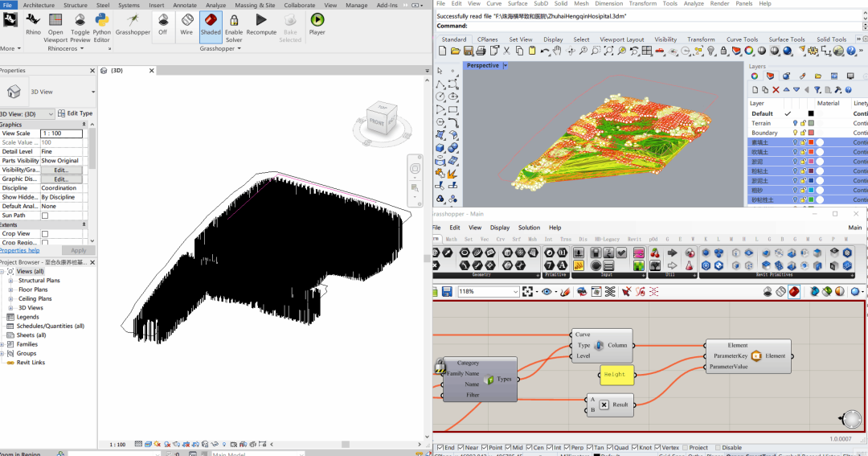Open Grasshopper Display menu

[499, 228]
